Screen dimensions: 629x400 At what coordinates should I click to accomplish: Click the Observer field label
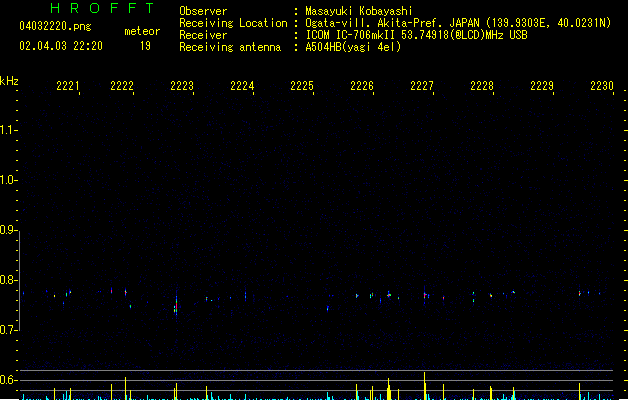pos(203,11)
